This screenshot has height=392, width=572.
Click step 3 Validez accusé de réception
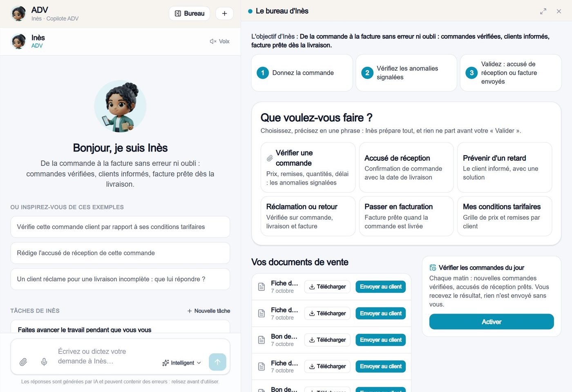click(x=511, y=73)
